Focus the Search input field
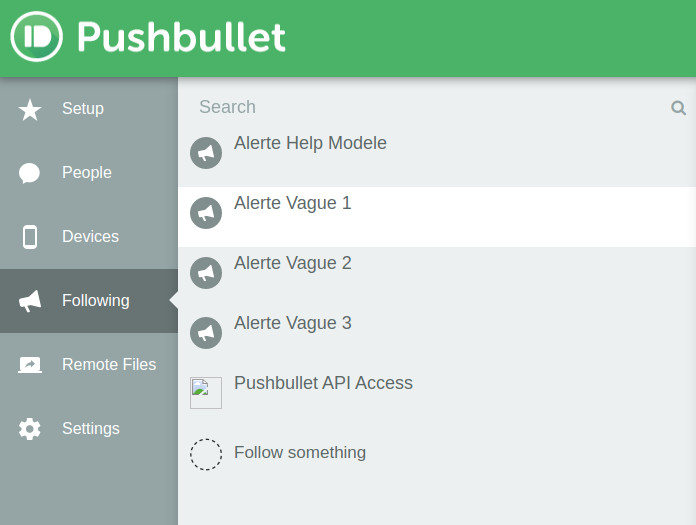696x525 pixels. (420, 107)
